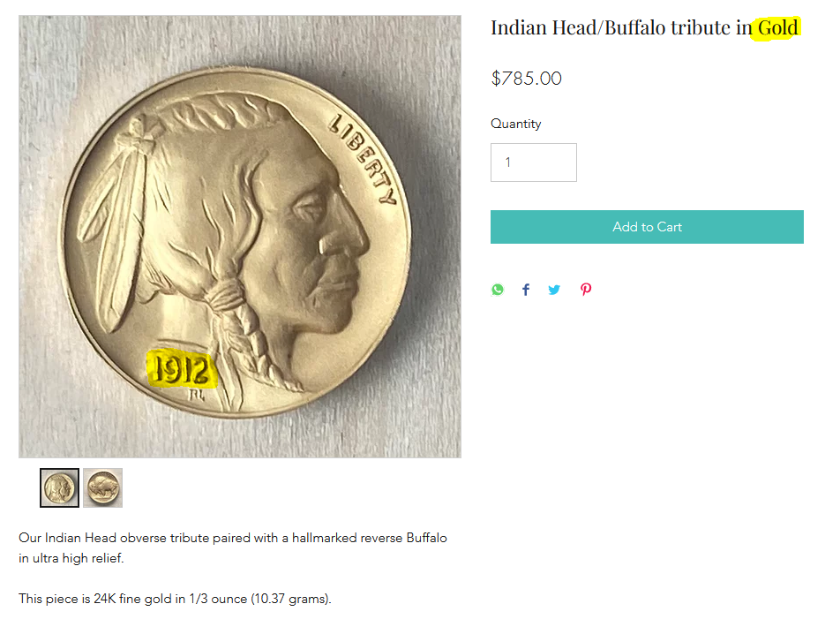Pin this product on Pinterest
Image resolution: width=840 pixels, height=619 pixels.
pos(586,290)
